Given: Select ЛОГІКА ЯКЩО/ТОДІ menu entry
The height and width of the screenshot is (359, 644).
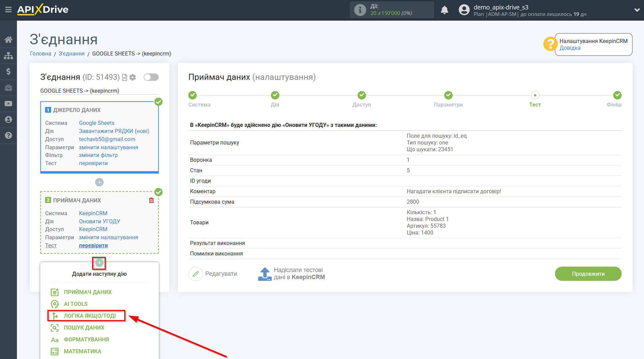Looking at the screenshot, I should pos(90,316).
